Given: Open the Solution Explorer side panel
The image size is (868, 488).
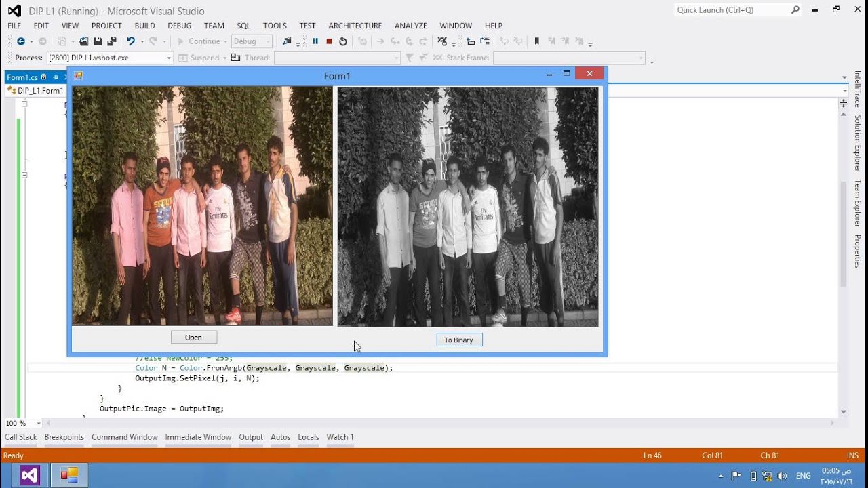Looking at the screenshot, I should [x=858, y=143].
